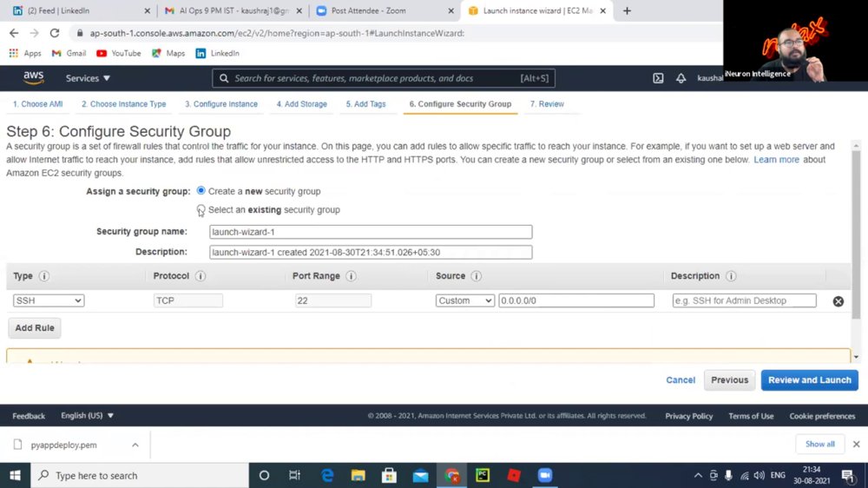Screen dimensions: 868x488
Task: Click Show all downloads button
Action: click(820, 445)
